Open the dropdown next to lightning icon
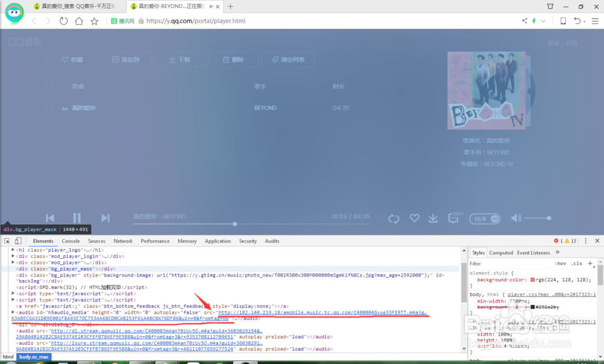 (543, 21)
